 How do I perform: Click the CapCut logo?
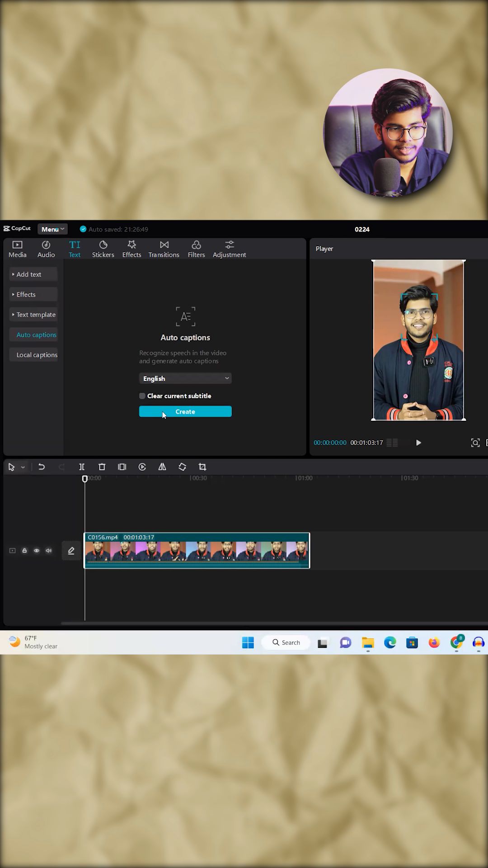coord(17,229)
